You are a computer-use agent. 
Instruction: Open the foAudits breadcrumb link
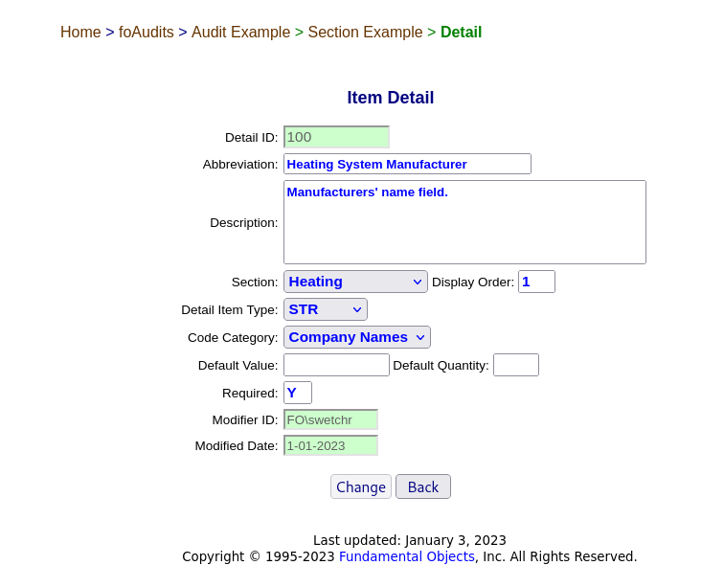click(146, 32)
